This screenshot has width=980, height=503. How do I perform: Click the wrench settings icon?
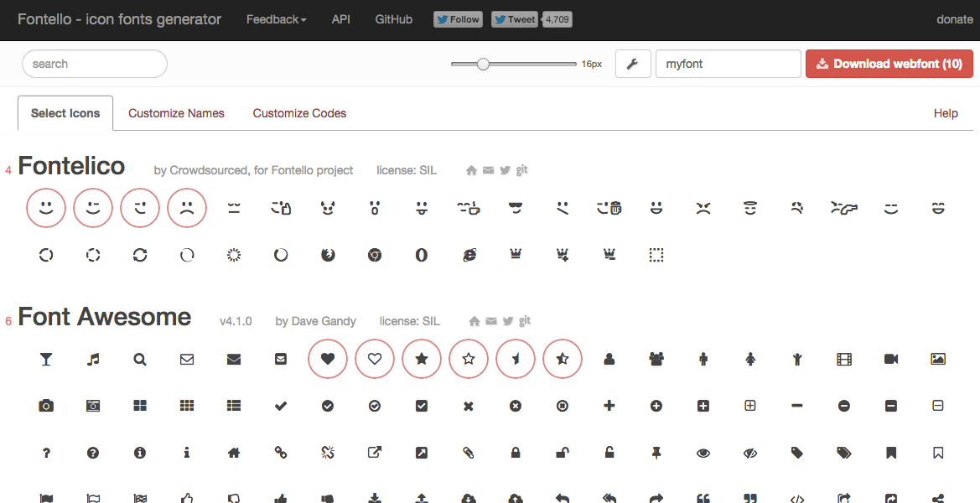(633, 63)
